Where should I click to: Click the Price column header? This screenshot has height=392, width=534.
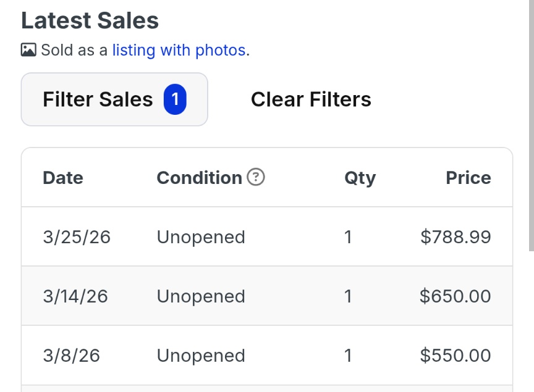pyautogui.click(x=468, y=178)
